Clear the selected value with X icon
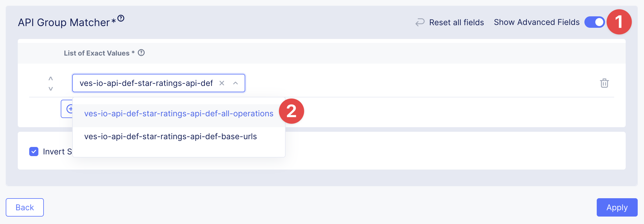The image size is (644, 224). (x=222, y=83)
